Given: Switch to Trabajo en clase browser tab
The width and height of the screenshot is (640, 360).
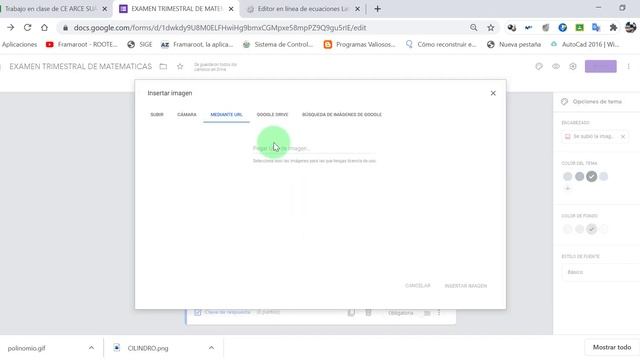Looking at the screenshot, I should (x=50, y=9).
